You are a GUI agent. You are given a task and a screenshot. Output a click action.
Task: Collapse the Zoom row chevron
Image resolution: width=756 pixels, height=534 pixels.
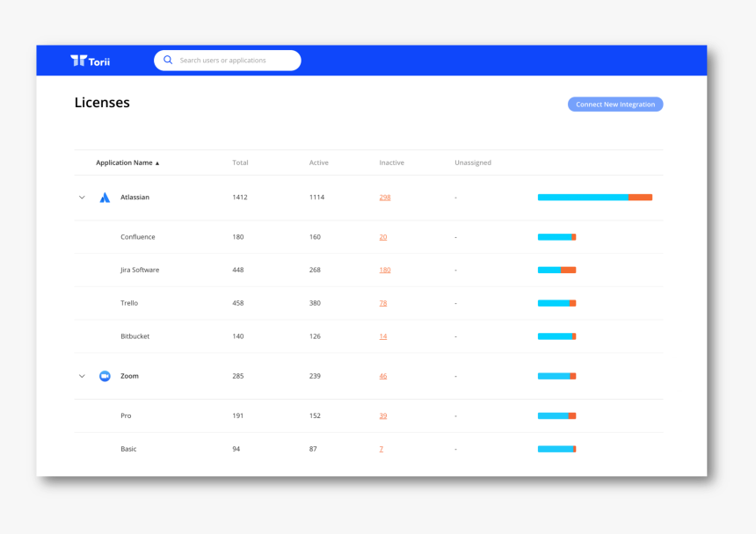click(82, 376)
